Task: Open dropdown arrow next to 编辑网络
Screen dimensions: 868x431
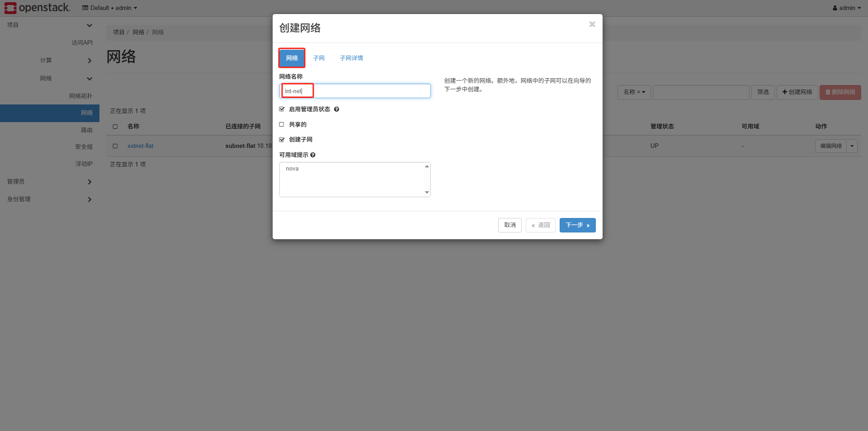Action: click(x=852, y=146)
